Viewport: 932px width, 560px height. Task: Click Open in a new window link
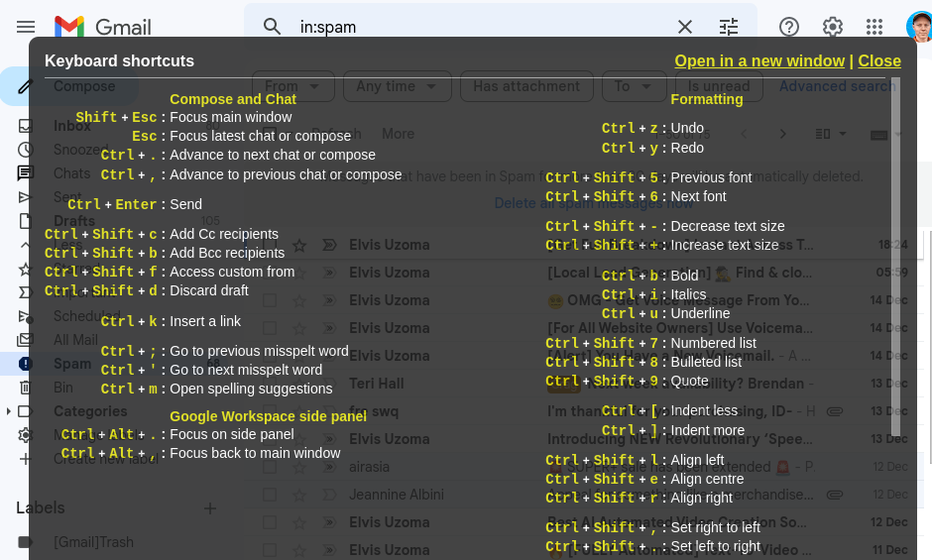pyautogui.click(x=759, y=60)
